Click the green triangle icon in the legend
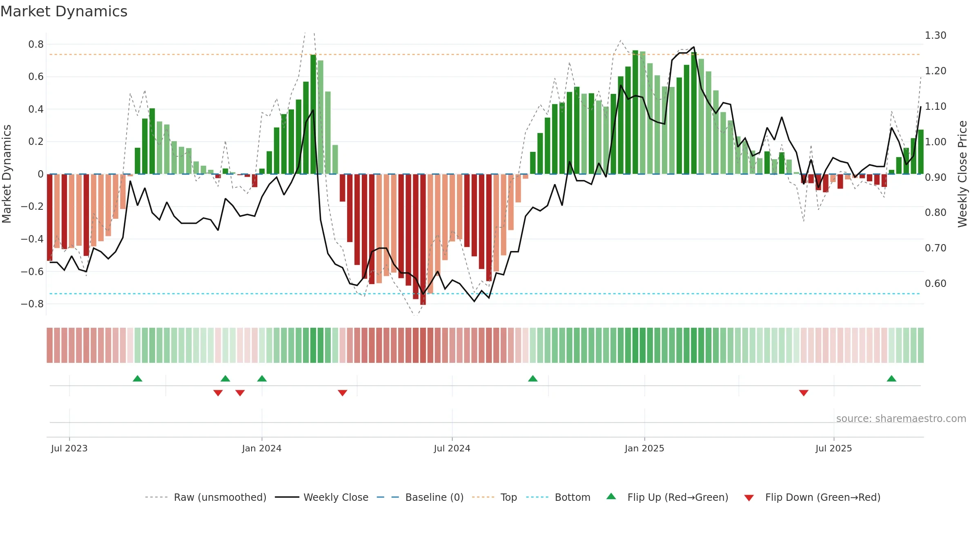 point(611,496)
